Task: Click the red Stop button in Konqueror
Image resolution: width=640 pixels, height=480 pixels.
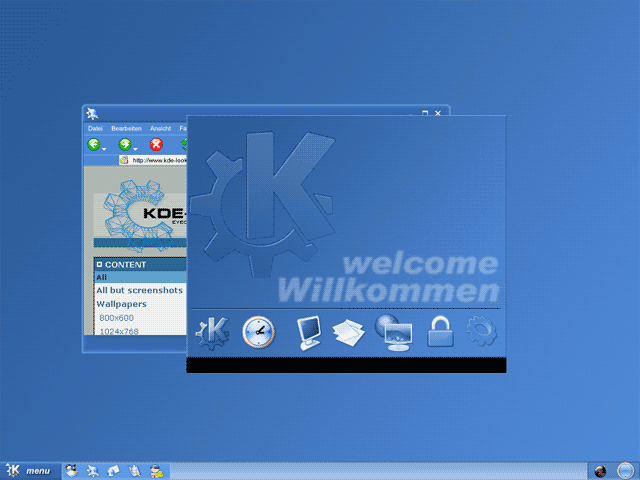Action: click(156, 144)
